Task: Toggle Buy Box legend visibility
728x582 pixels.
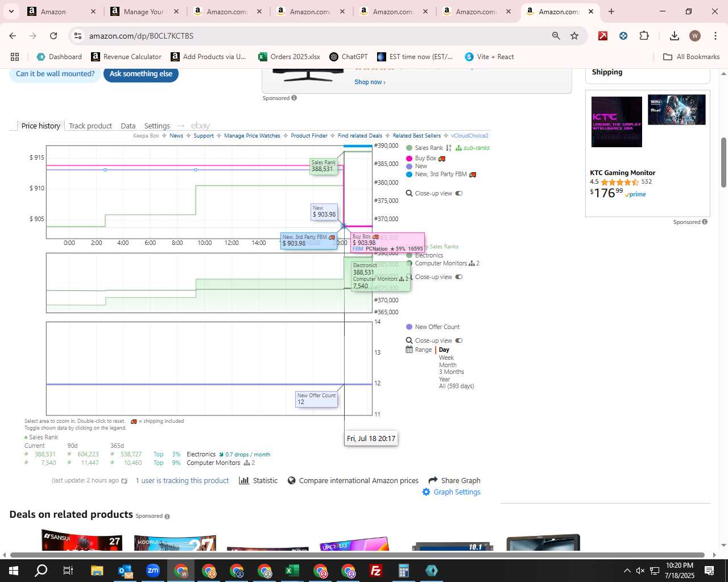Action: point(425,159)
